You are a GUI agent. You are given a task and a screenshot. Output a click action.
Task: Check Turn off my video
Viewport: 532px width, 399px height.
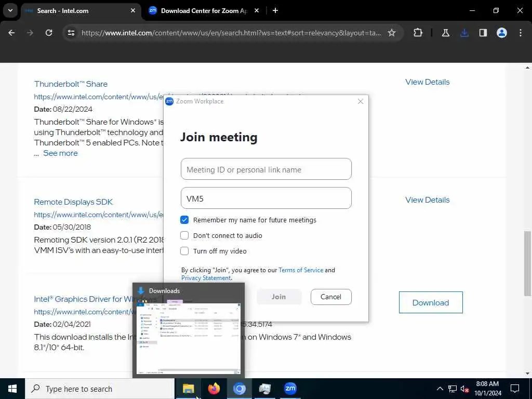pos(184,251)
